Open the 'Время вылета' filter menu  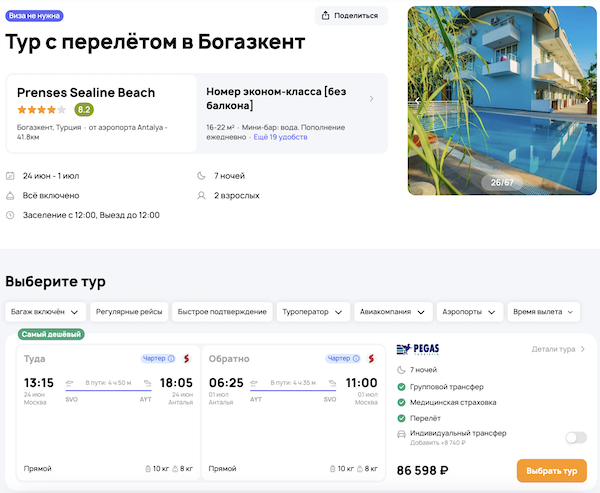click(x=544, y=312)
